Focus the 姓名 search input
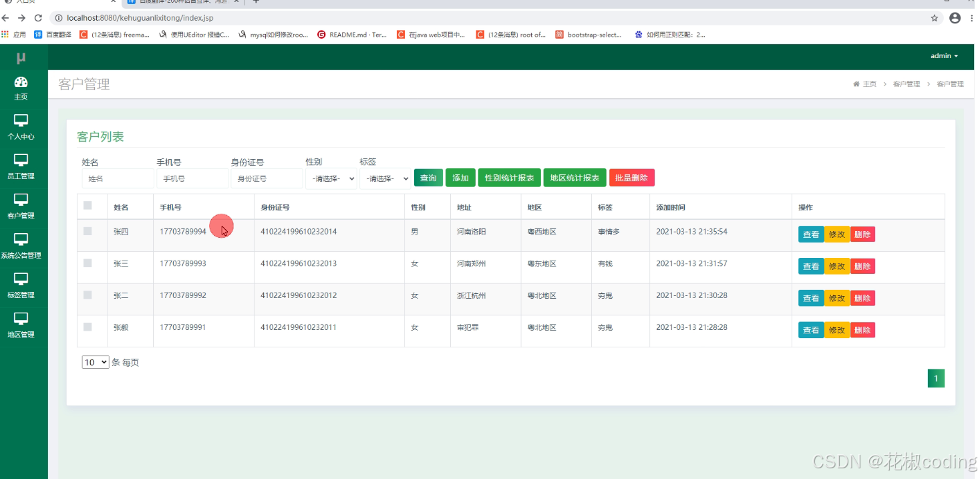This screenshot has height=479, width=980. [118, 178]
